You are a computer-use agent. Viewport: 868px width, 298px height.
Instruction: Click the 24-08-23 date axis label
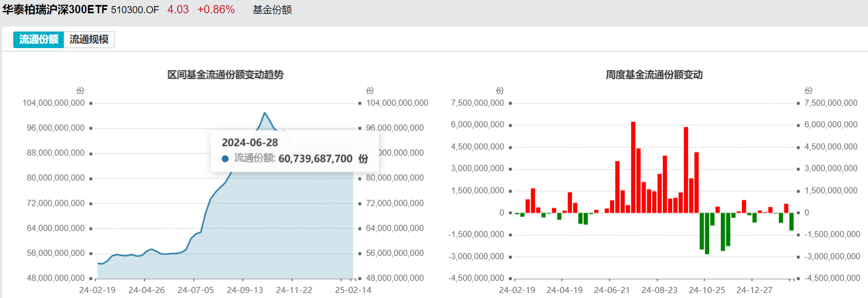(x=659, y=290)
